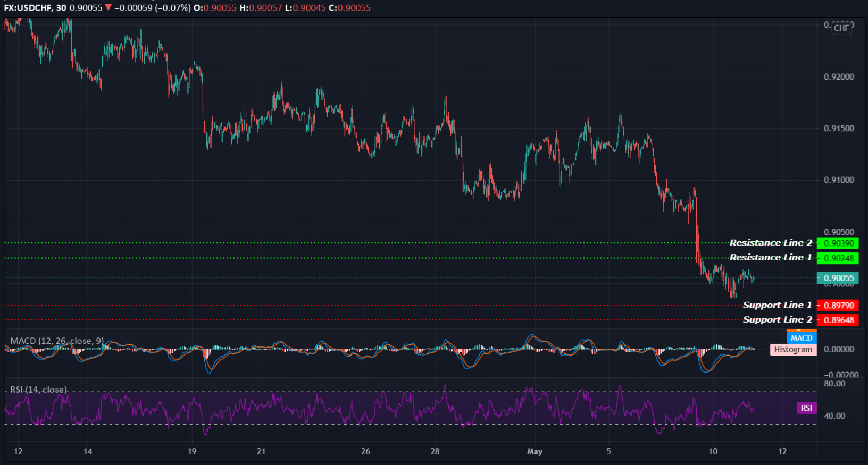This screenshot has height=465, width=868.
Task: Click the 10 date on time axis
Action: pyautogui.click(x=713, y=452)
